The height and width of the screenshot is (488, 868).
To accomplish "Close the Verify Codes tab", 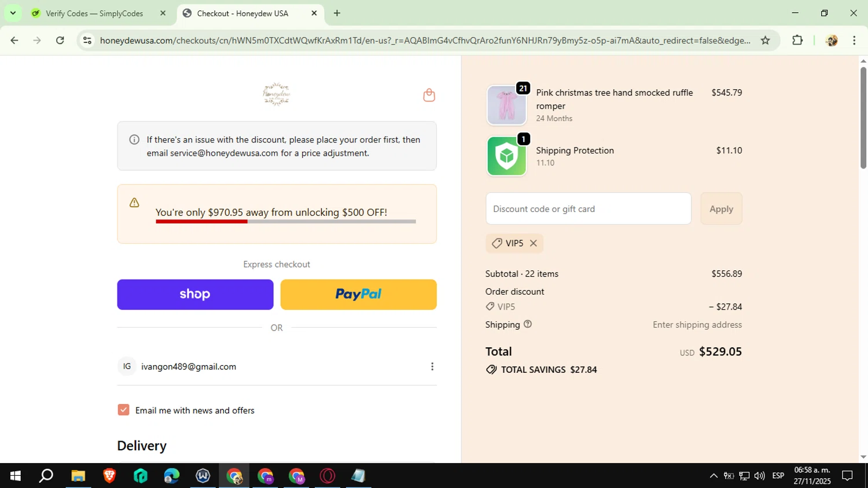I will pos(163,13).
